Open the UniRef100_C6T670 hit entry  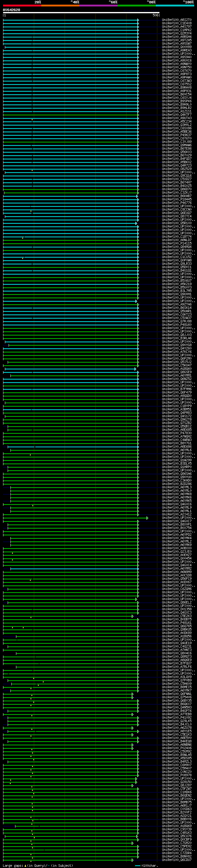point(176,71)
